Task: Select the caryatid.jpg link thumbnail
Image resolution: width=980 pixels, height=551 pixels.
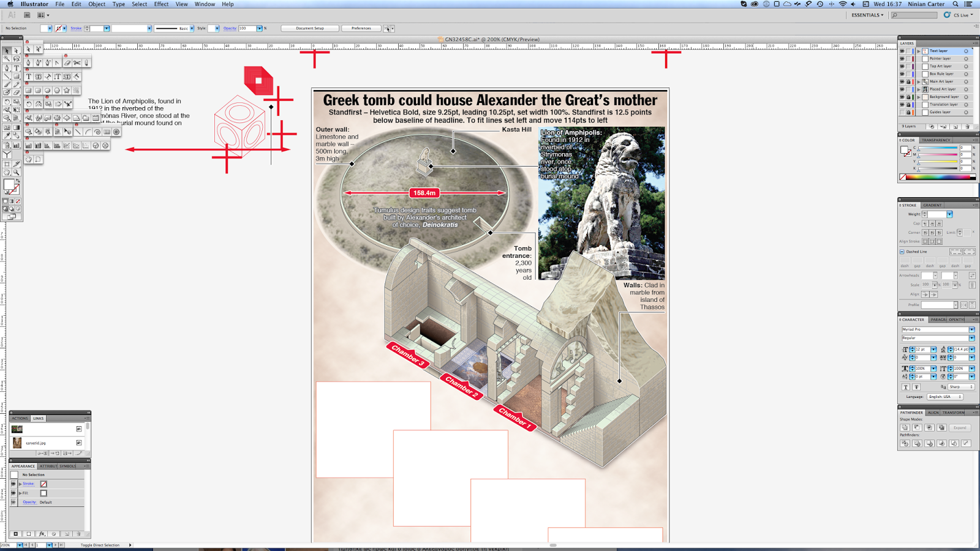Action: click(x=17, y=443)
